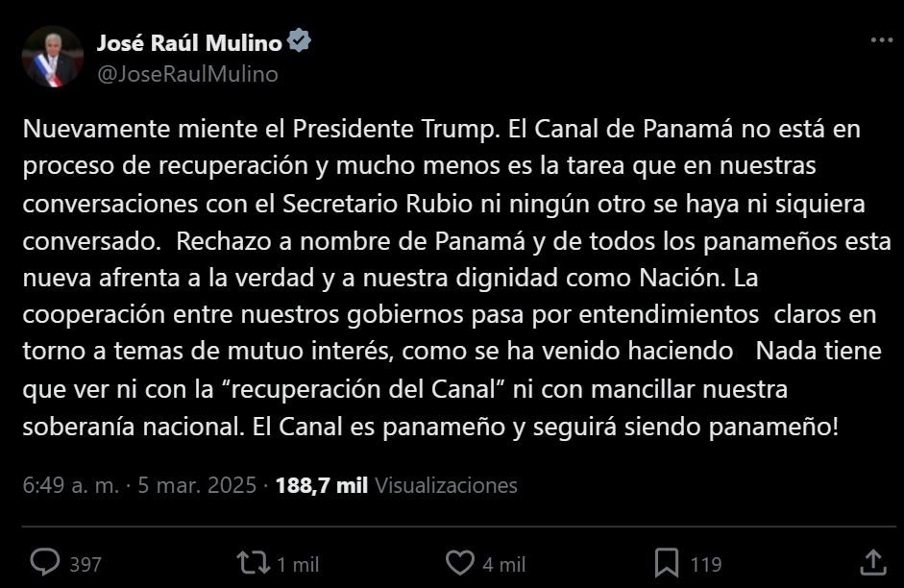Image resolution: width=904 pixels, height=588 pixels.
Task: Open the share icon menu
Action: click(872, 562)
